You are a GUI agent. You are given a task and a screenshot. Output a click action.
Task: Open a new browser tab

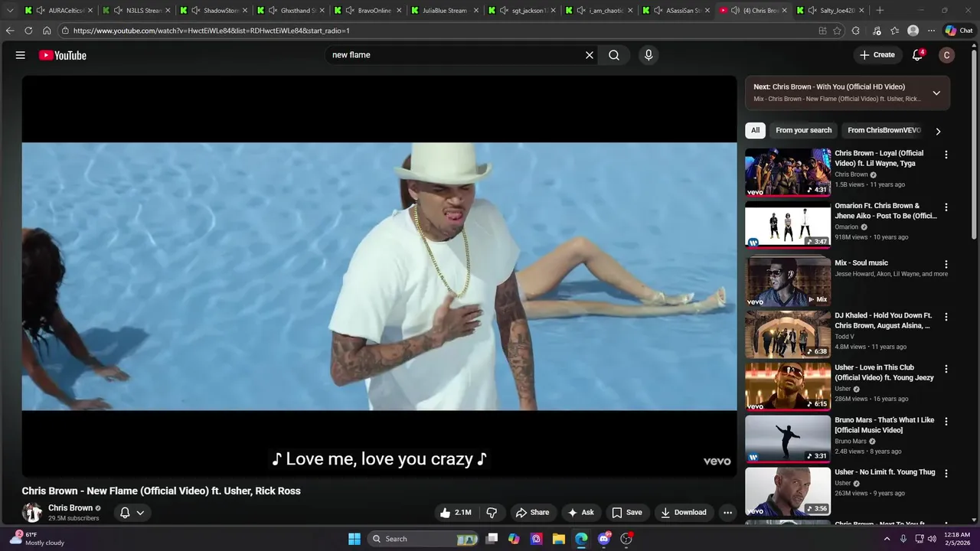pos(880,11)
